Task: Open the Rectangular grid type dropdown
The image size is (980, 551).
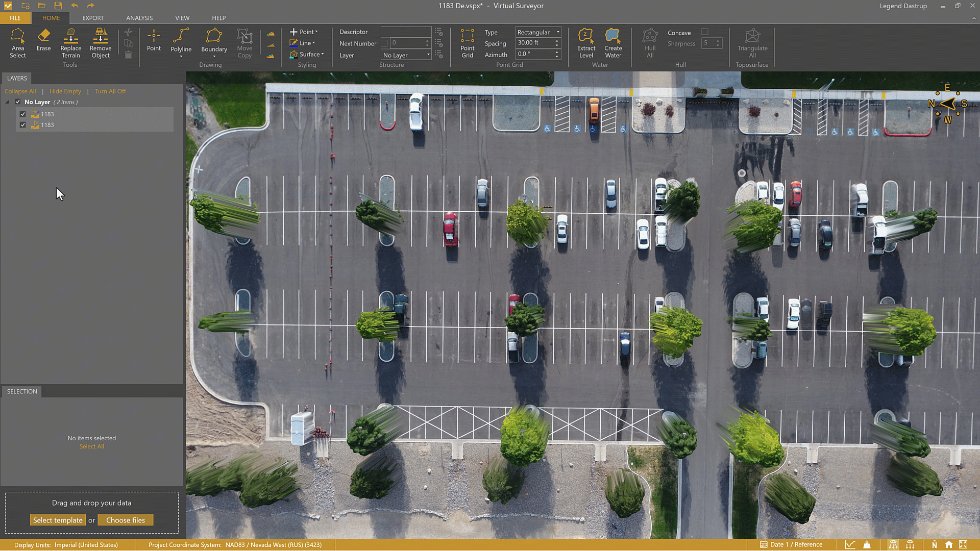Action: 538,32
